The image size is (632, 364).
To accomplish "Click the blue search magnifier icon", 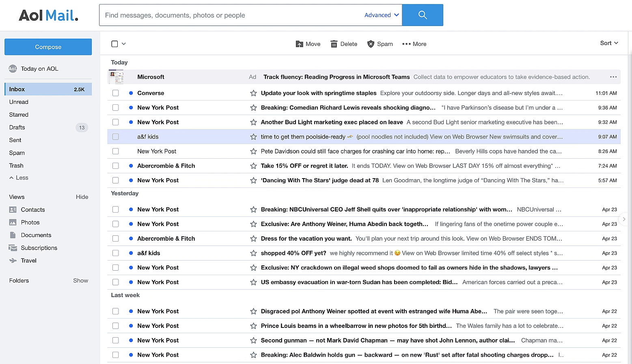I will 422,15.
